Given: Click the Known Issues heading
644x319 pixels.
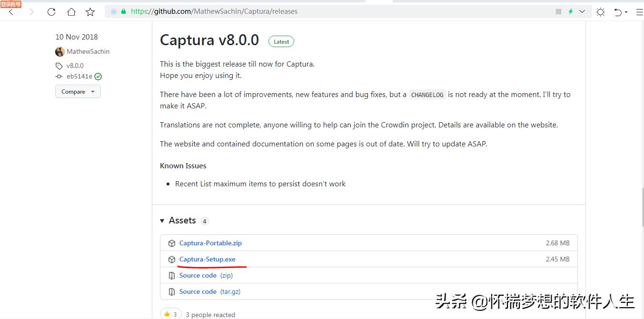Looking at the screenshot, I should (183, 166).
